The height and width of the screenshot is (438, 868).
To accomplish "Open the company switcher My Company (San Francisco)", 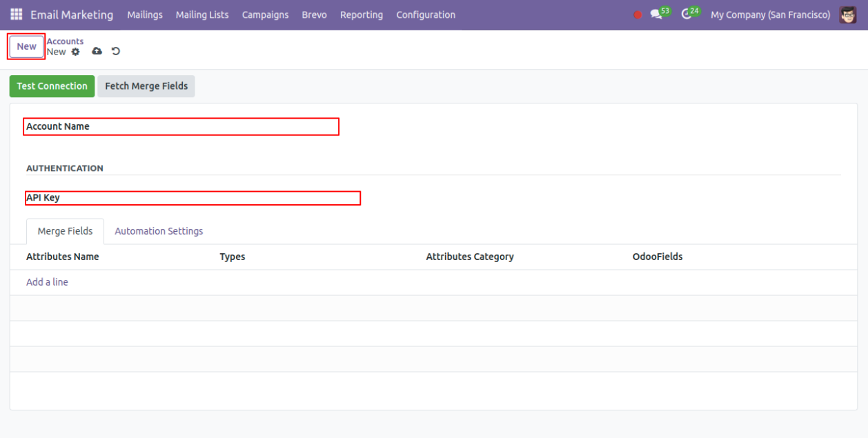I will (x=770, y=14).
